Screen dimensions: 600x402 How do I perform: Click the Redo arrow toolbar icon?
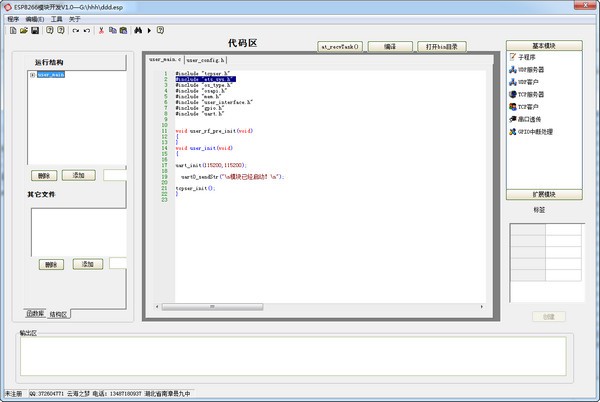click(76, 31)
